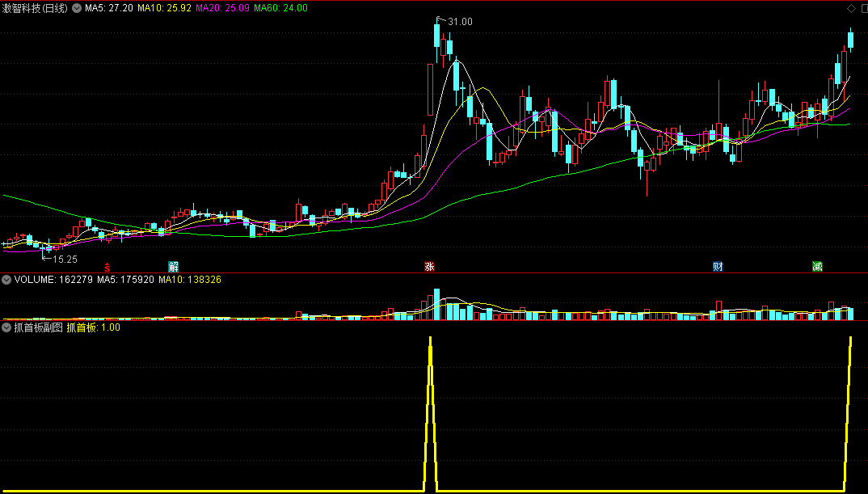Image resolution: width=868 pixels, height=494 pixels.
Task: Open the 减 event marker
Action: coord(817,266)
